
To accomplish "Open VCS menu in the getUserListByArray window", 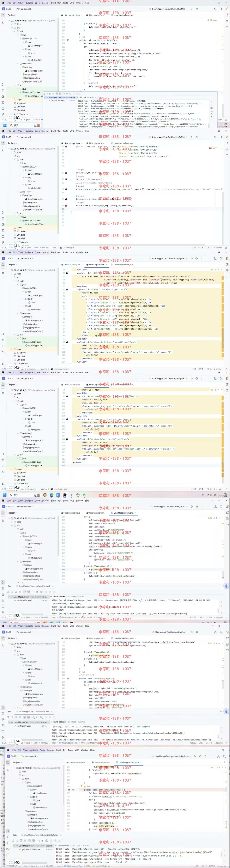I will (77, 750).
